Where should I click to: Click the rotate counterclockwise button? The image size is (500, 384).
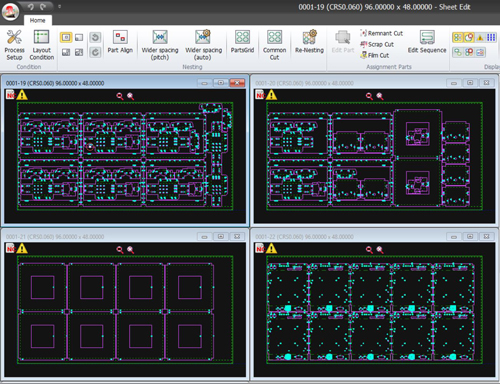[95, 37]
